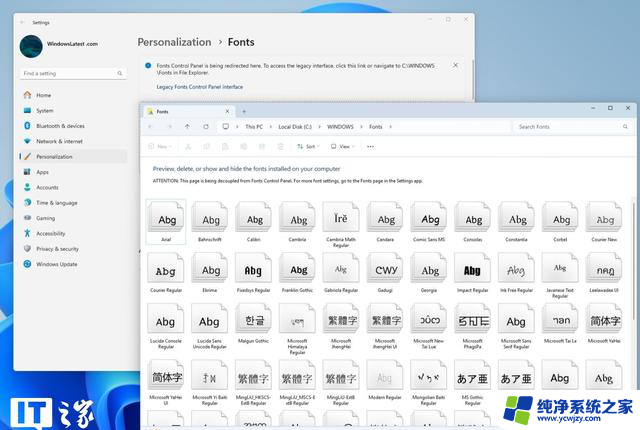
Task: Select the Malgun Gothic font
Action: pos(253,324)
